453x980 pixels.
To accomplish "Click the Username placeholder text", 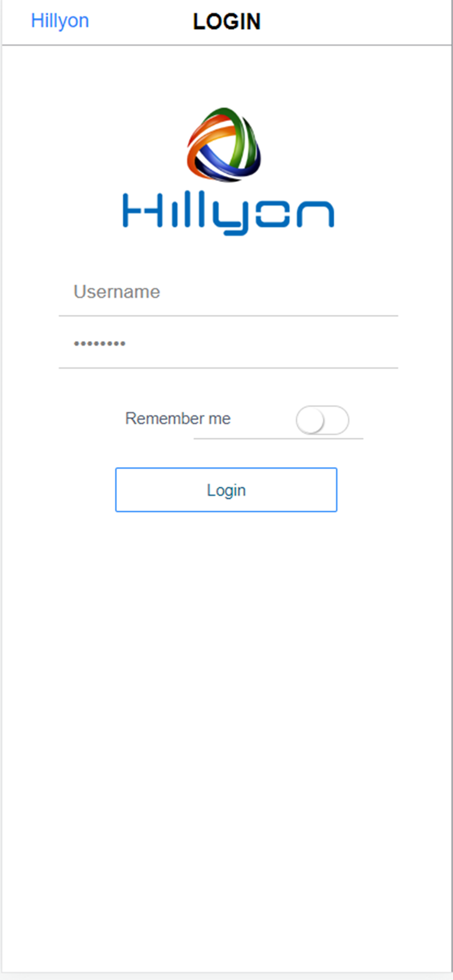I will point(117,292).
